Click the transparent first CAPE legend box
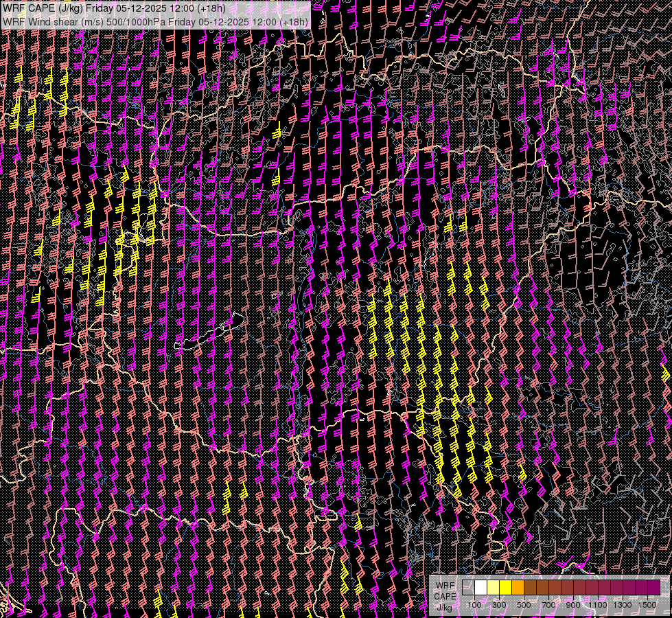Screen dimensions: 672x618 [x=468, y=587]
